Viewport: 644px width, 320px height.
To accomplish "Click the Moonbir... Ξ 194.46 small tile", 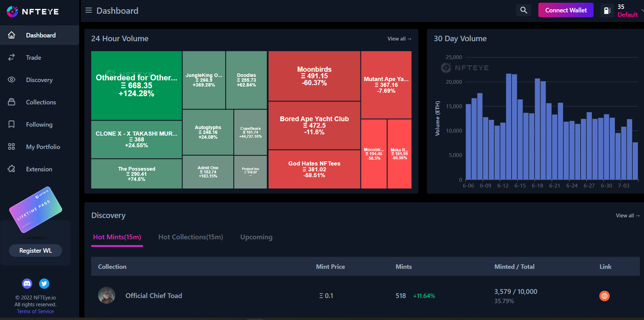I will tap(374, 154).
